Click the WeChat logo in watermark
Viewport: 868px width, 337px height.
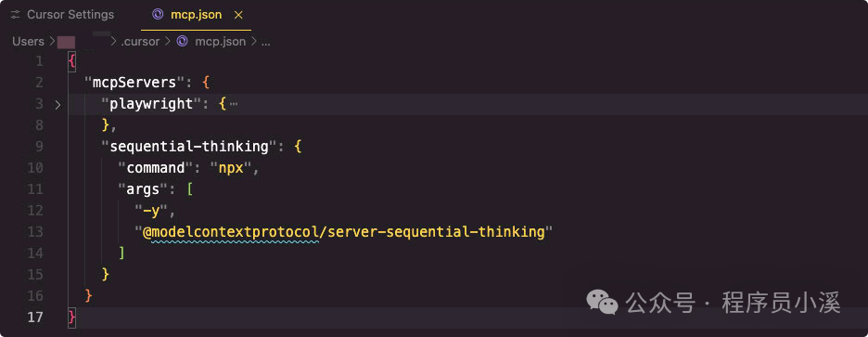pos(602,302)
